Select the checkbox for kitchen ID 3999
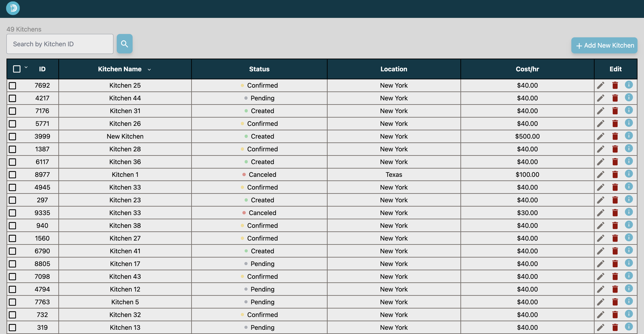Viewport: 644px width, 334px height. [x=13, y=137]
